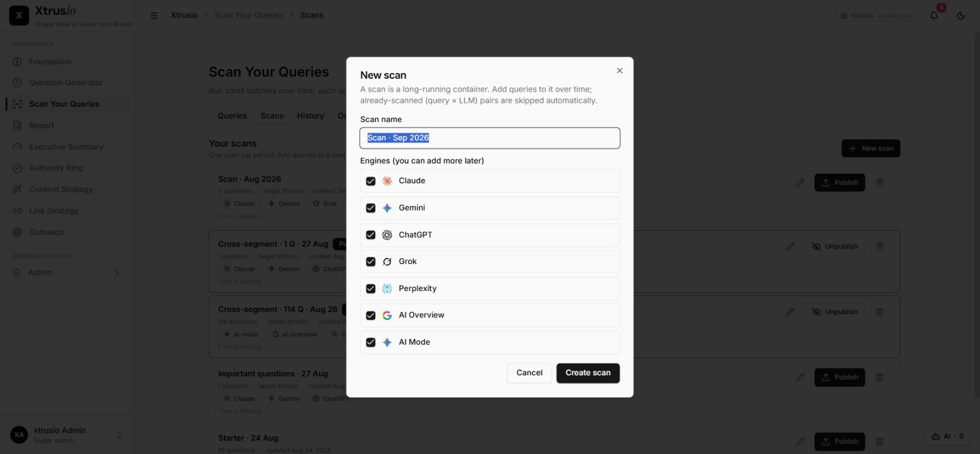Uncheck the AI Overview checkbox
Image resolution: width=980 pixels, height=454 pixels.
coord(371,316)
